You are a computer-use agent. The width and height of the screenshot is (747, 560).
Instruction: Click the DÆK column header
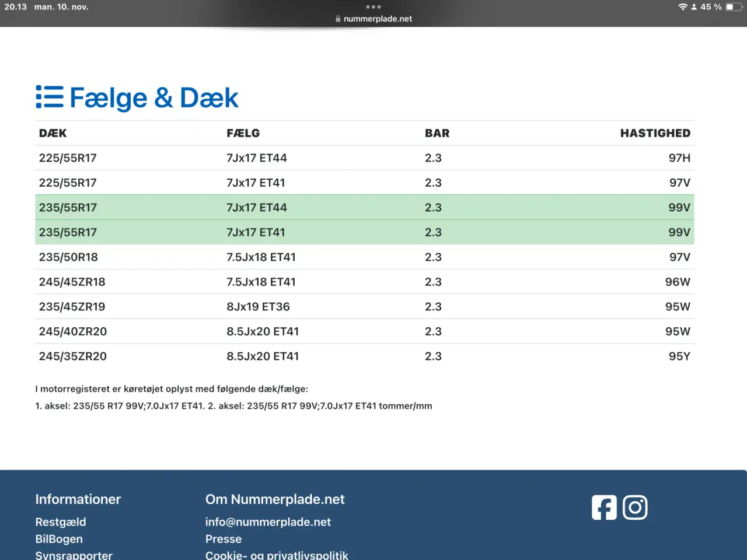[53, 133]
